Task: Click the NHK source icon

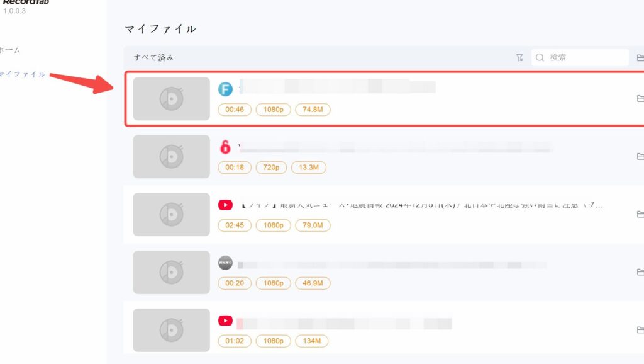Action: point(225,263)
